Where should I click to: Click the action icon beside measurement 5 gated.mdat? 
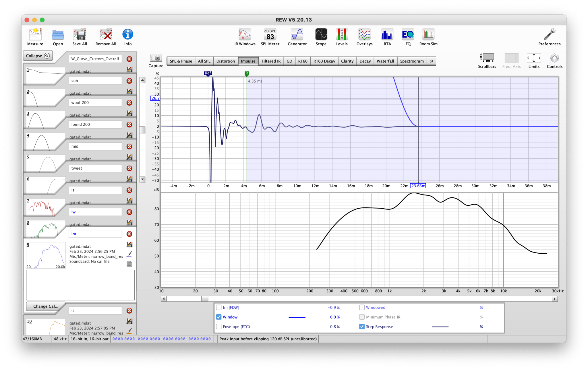(x=129, y=157)
